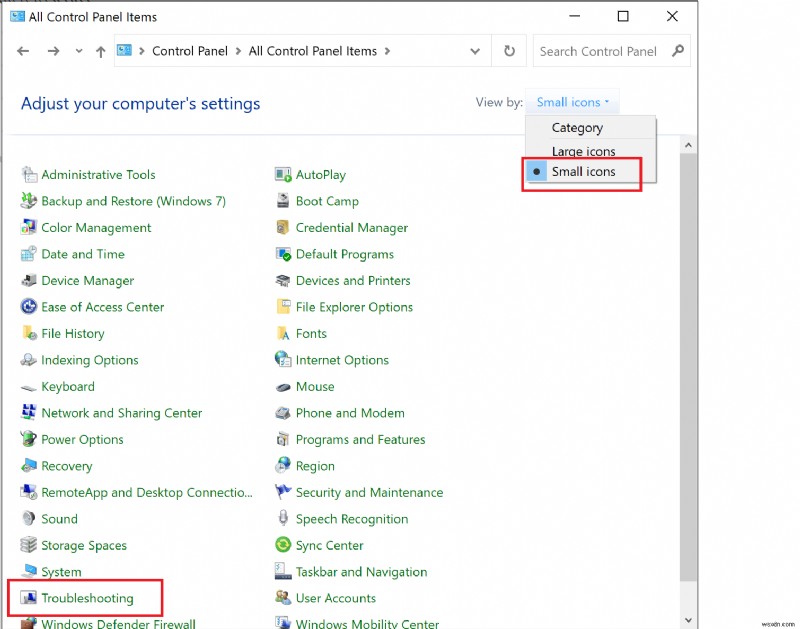This screenshot has width=800, height=629.
Task: Click the Sound speaker icon
Action: click(x=29, y=518)
